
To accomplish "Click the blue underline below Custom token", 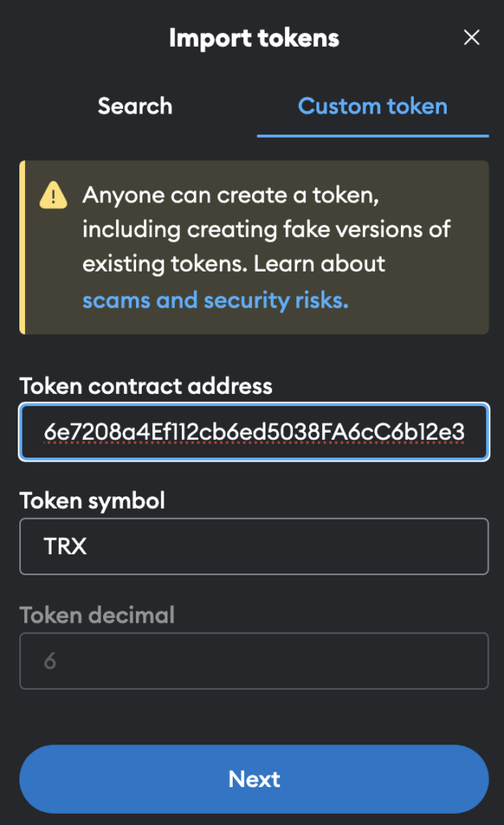I will tap(372, 135).
